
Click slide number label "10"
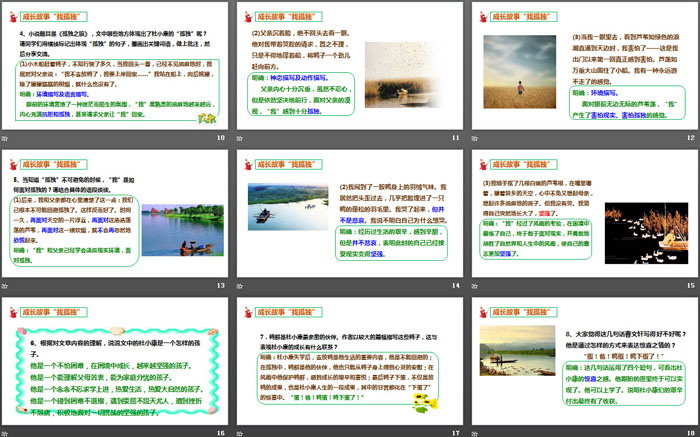221,138
